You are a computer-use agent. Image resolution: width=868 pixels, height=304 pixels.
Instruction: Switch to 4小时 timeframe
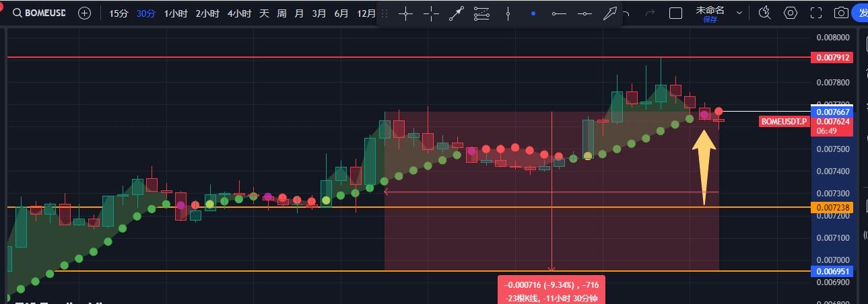pyautogui.click(x=239, y=13)
